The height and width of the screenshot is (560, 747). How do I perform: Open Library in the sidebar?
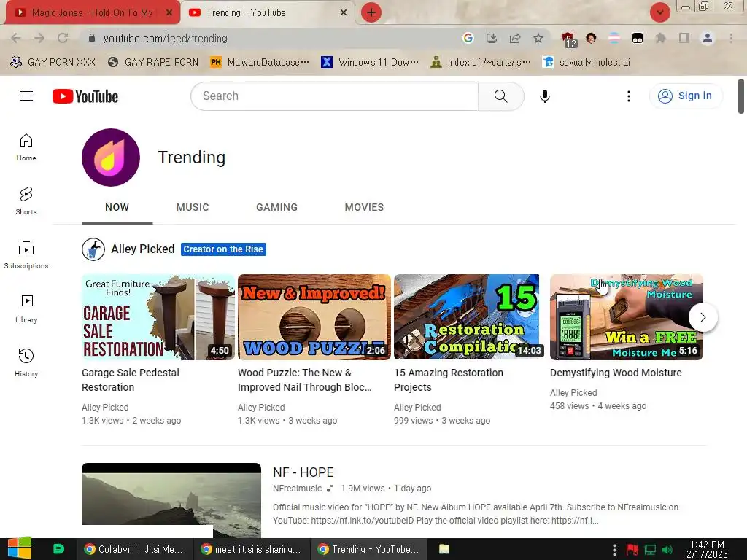[26, 309]
